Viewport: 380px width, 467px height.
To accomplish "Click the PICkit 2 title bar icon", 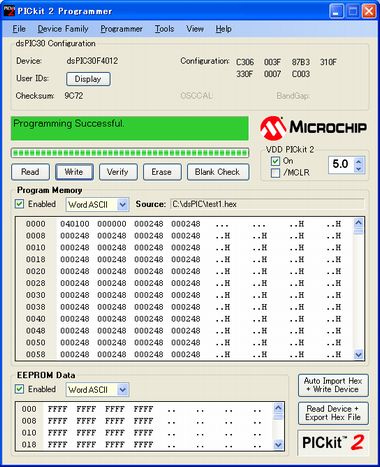I will pos(9,11).
